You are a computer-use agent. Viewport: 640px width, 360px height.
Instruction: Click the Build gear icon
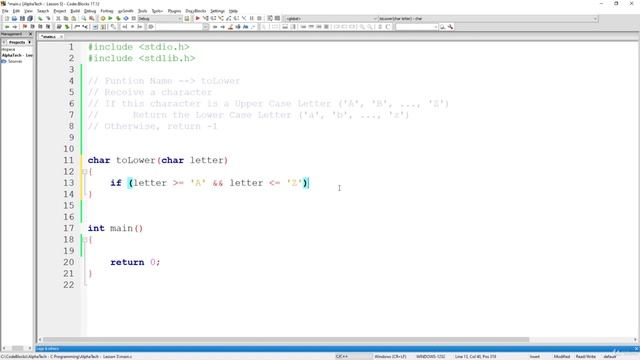[103, 18]
